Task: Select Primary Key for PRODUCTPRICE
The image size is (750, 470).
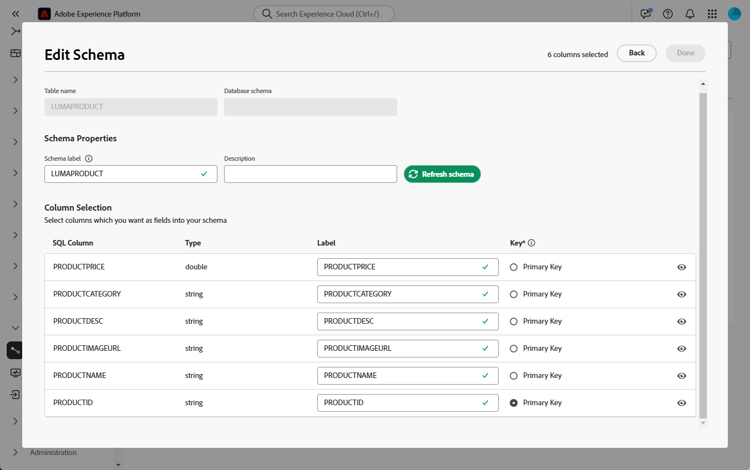Action: pos(514,267)
